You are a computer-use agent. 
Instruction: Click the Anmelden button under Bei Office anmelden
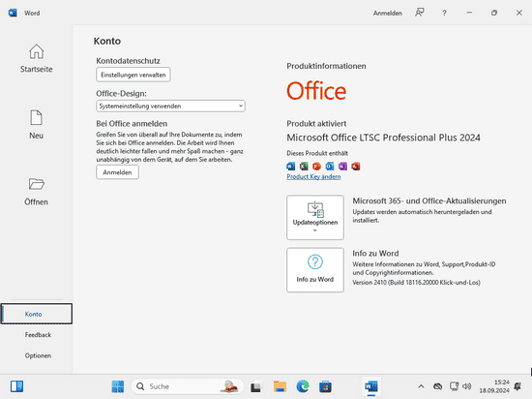[117, 172]
